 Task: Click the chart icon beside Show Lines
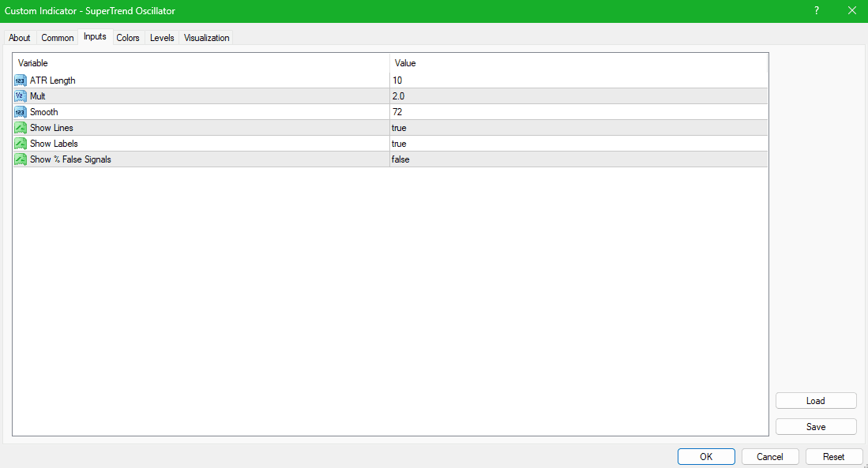pos(20,127)
